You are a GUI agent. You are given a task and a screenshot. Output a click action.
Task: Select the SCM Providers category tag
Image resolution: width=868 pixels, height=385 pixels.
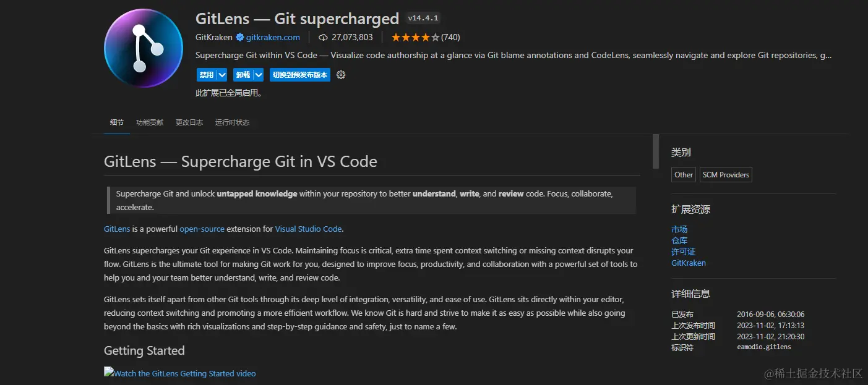click(x=726, y=175)
